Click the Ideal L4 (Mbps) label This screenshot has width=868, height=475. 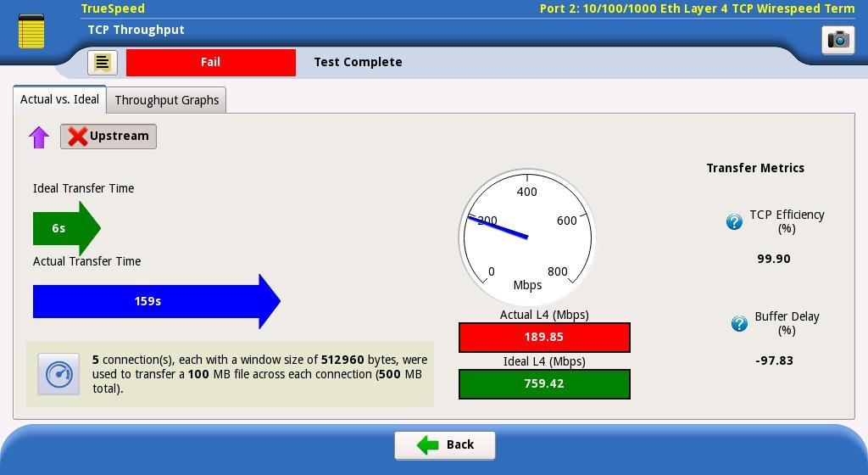[544, 361]
